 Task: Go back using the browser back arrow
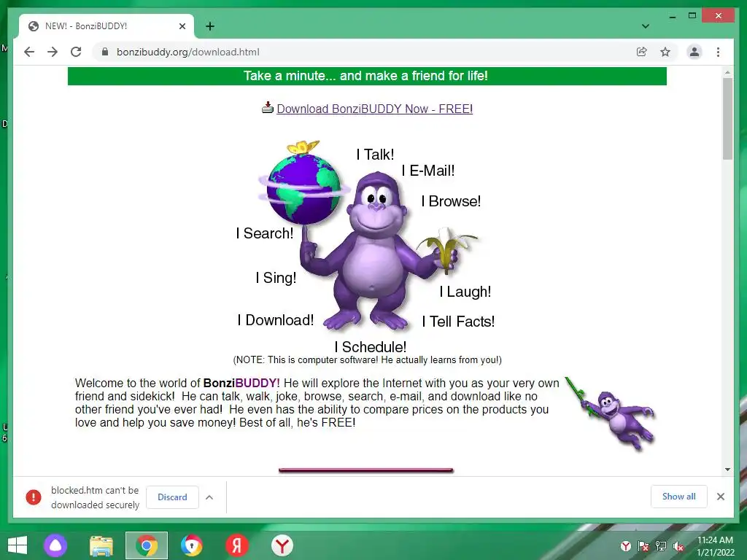[29, 52]
